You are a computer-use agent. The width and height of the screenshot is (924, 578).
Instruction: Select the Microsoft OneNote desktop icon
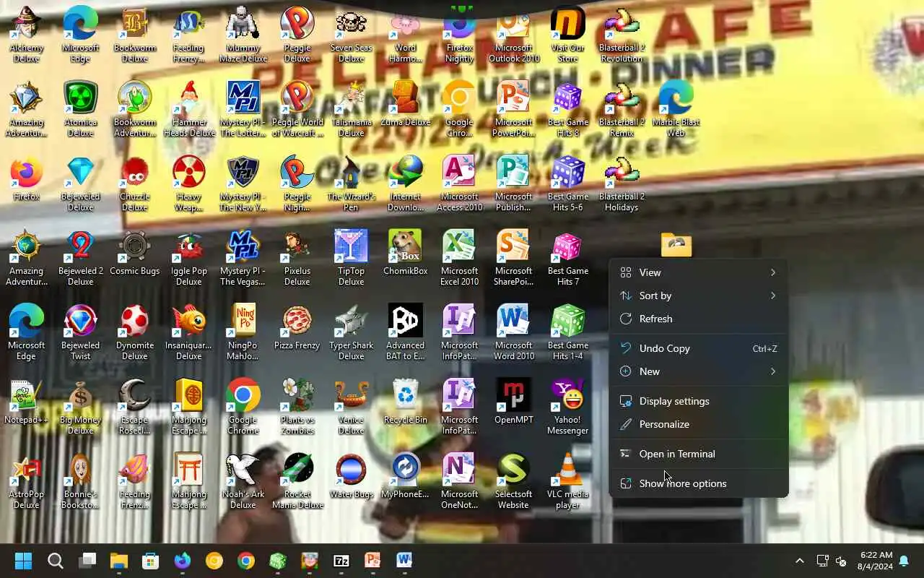tap(459, 481)
